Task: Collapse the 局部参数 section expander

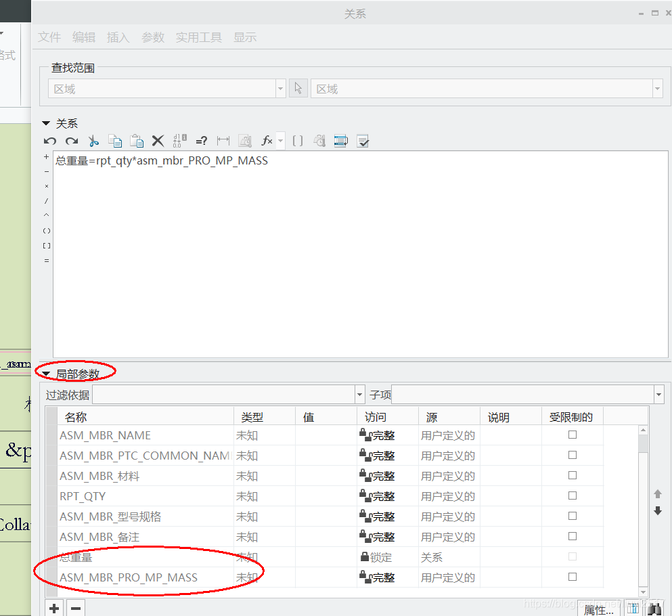Action: point(46,374)
